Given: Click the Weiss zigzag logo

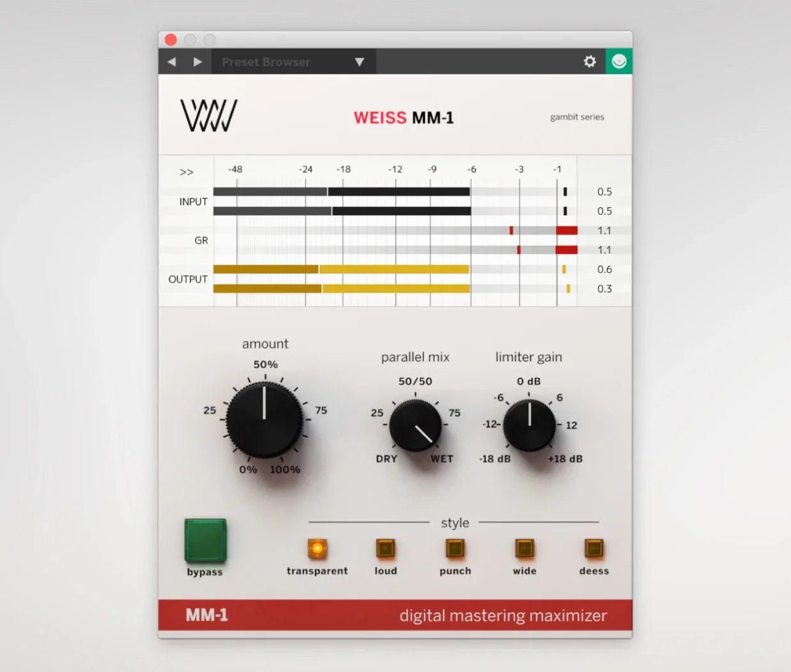Looking at the screenshot, I should pyautogui.click(x=208, y=116).
